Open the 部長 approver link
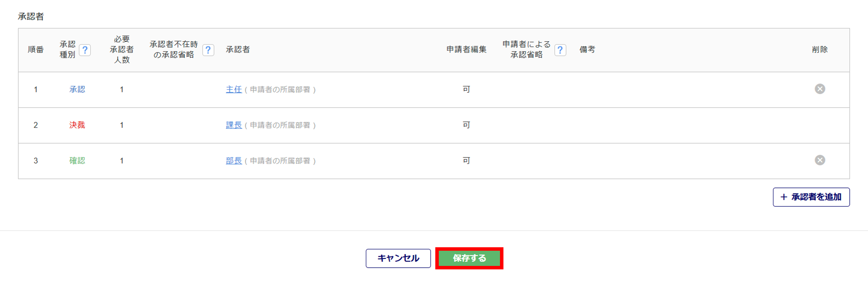Screen dimensions: 868x285 pos(233,161)
